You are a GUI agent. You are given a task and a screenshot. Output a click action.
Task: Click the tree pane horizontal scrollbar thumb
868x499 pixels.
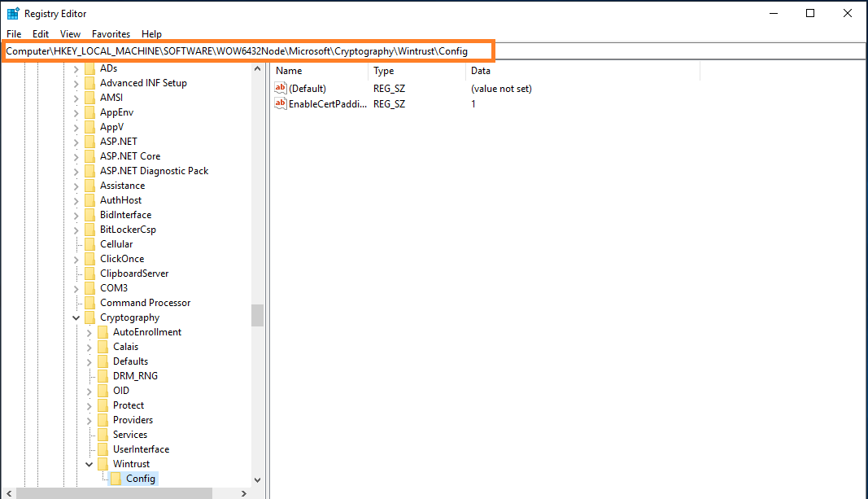pos(114,493)
